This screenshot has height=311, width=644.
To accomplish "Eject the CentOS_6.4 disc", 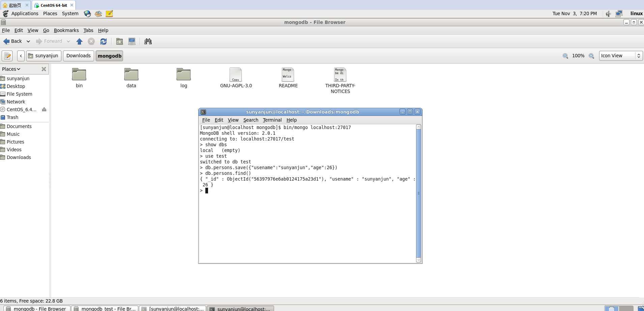I will pos(44,110).
